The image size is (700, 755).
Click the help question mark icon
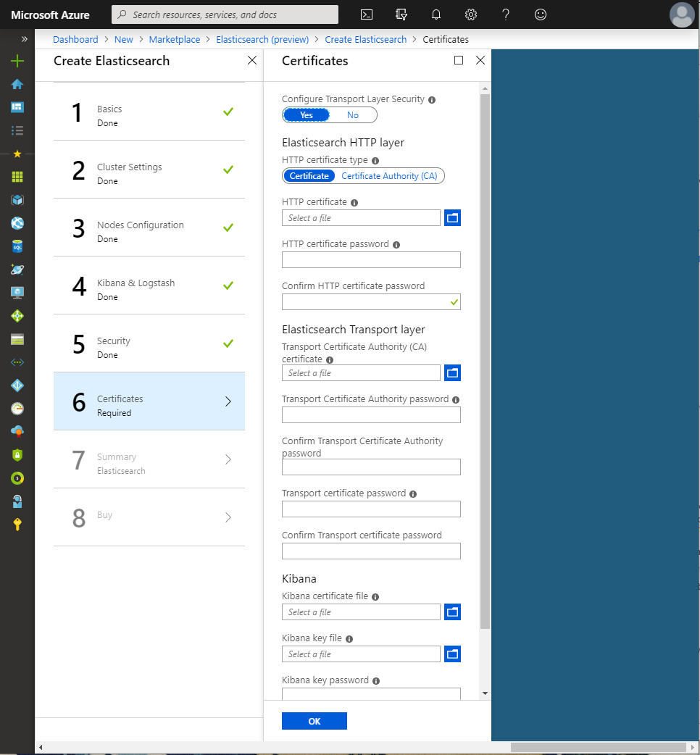(x=506, y=14)
